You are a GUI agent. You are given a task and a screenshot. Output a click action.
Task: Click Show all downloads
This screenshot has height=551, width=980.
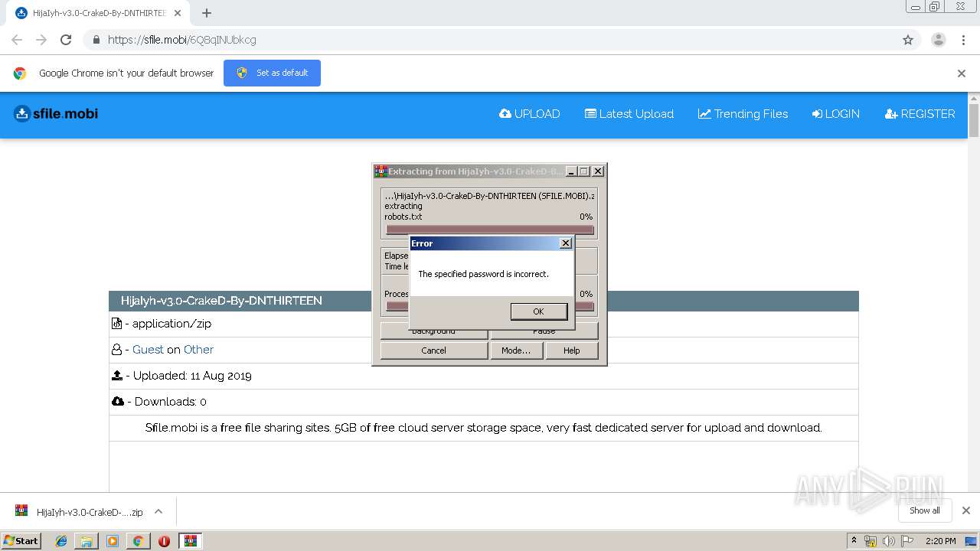tap(924, 510)
